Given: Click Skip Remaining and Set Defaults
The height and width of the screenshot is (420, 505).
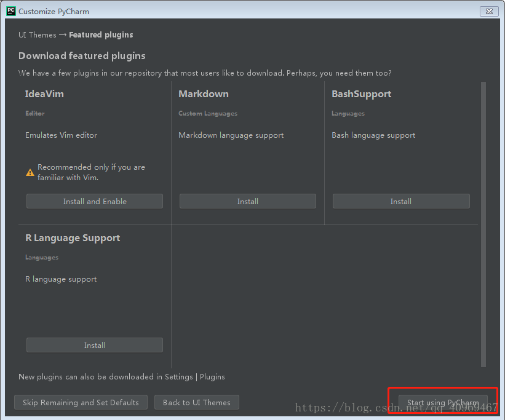Looking at the screenshot, I should click(x=81, y=402).
